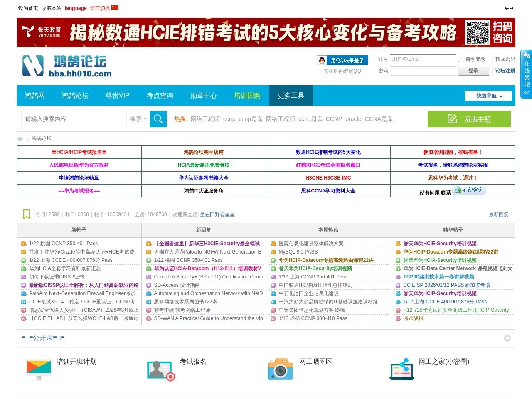Open the 搜索 type dropdown
This screenshot has height=399, width=532.
coord(138,119)
